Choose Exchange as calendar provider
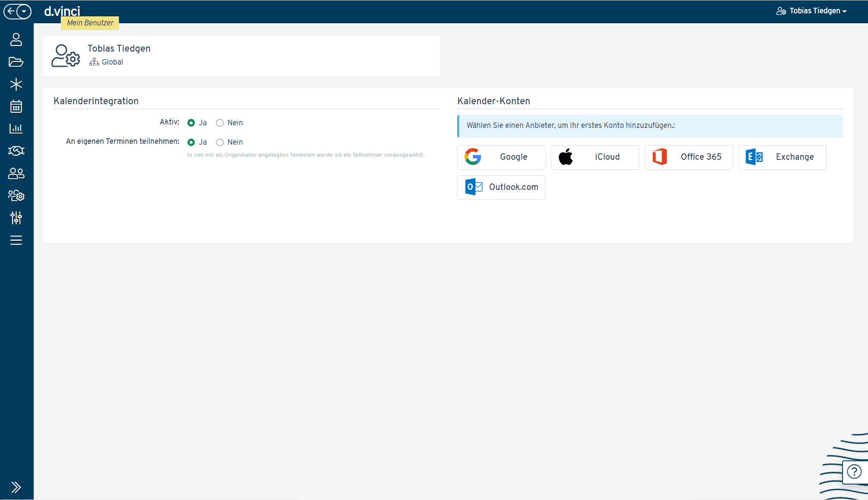The width and height of the screenshot is (868, 500). (x=782, y=157)
